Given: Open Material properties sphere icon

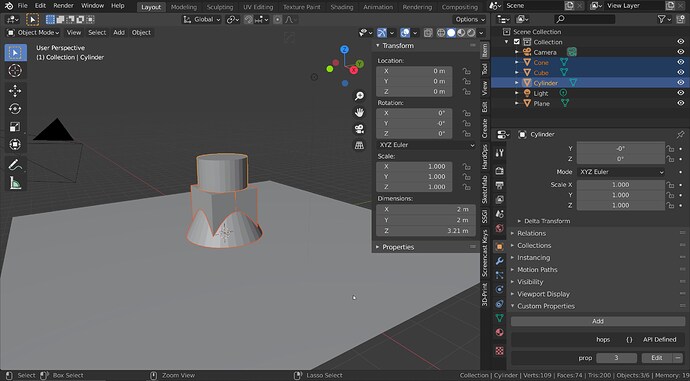Looking at the screenshot, I should coord(499,332).
